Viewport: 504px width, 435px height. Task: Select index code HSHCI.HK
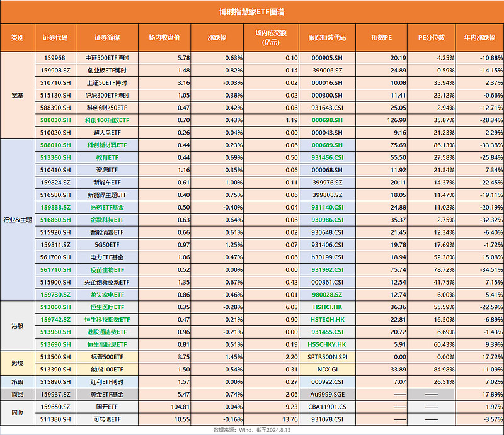click(x=328, y=307)
